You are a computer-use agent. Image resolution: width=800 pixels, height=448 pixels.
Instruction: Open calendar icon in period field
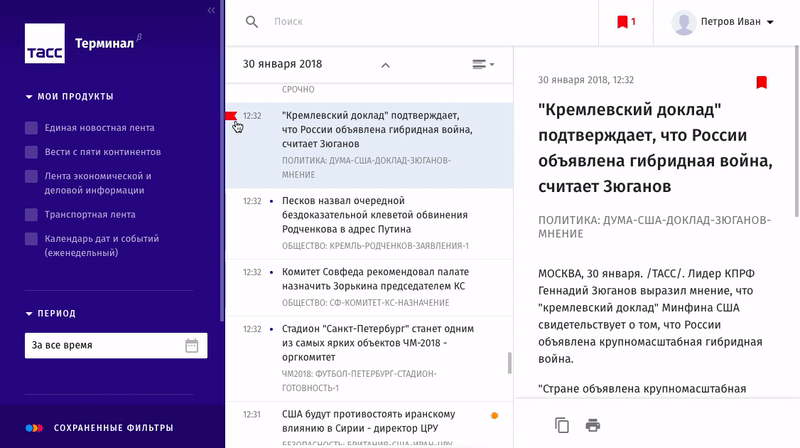point(192,345)
